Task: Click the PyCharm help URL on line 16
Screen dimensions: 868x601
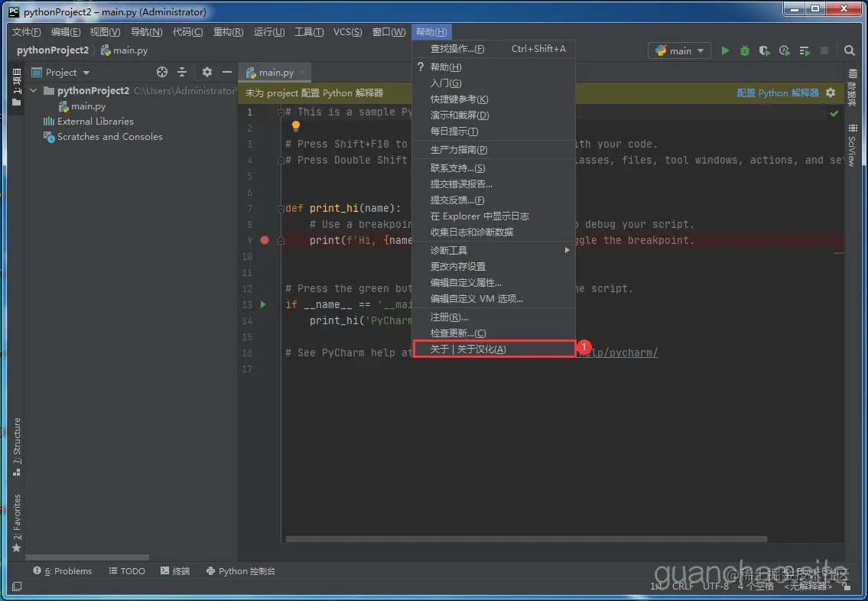Action: (616, 352)
